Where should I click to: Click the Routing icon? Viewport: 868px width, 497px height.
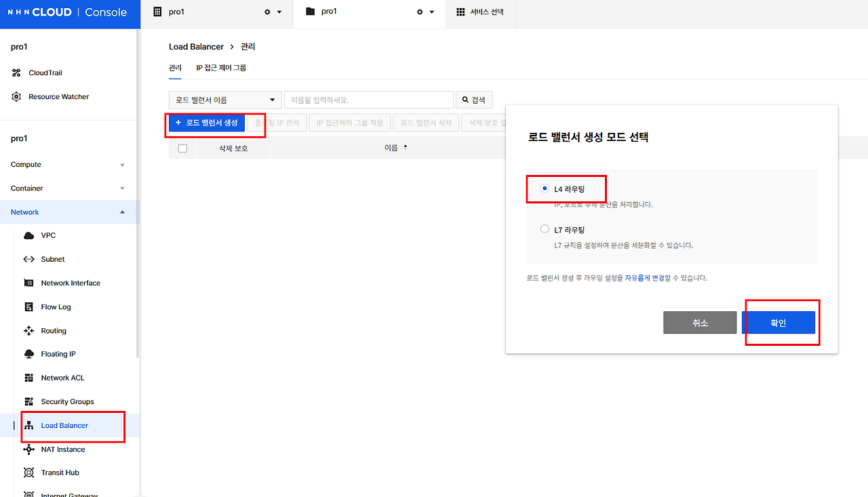click(28, 331)
